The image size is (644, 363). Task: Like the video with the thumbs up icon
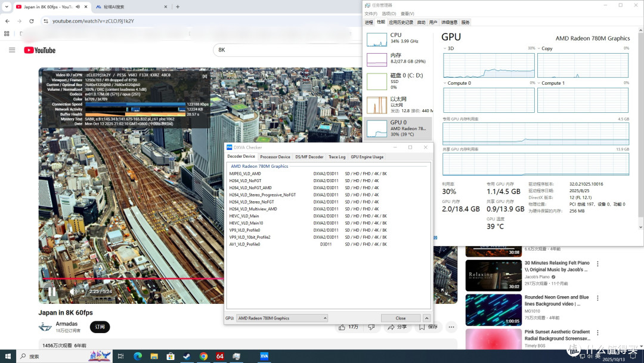coord(349,327)
